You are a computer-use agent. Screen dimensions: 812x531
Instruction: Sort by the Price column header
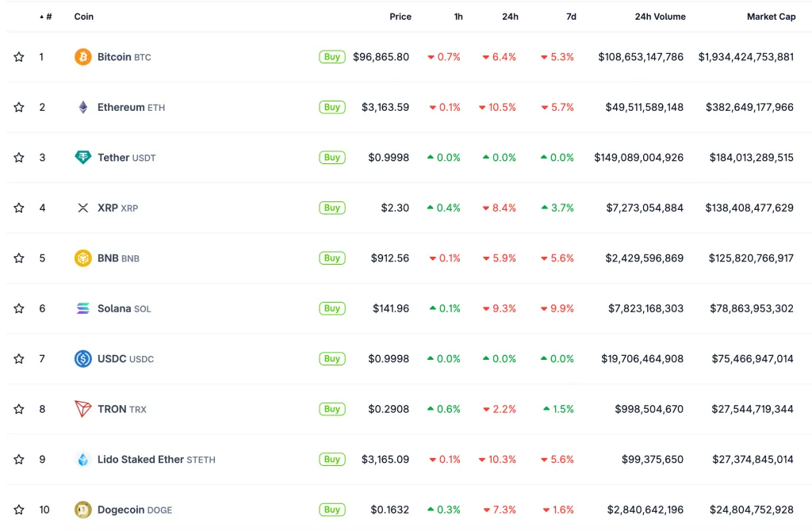(400, 17)
